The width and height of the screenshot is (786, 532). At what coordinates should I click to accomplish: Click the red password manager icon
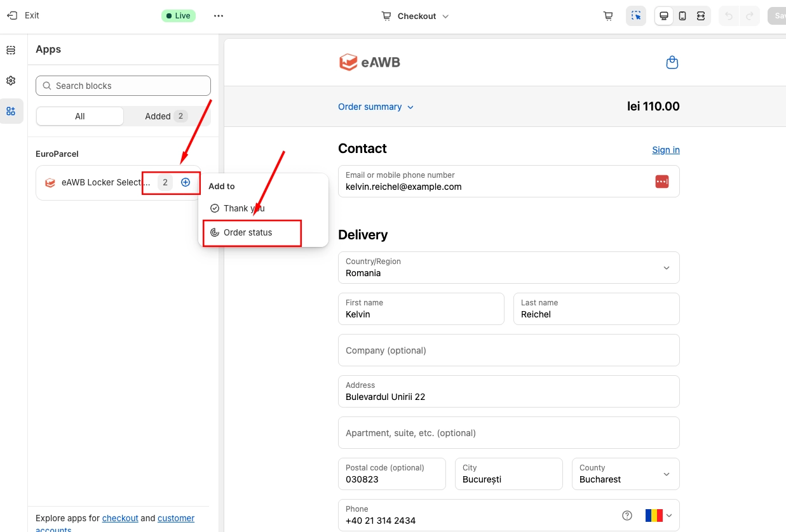662,182
